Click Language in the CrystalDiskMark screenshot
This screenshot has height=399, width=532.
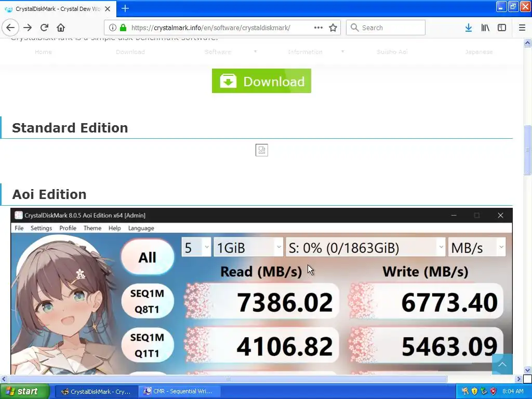141,228
